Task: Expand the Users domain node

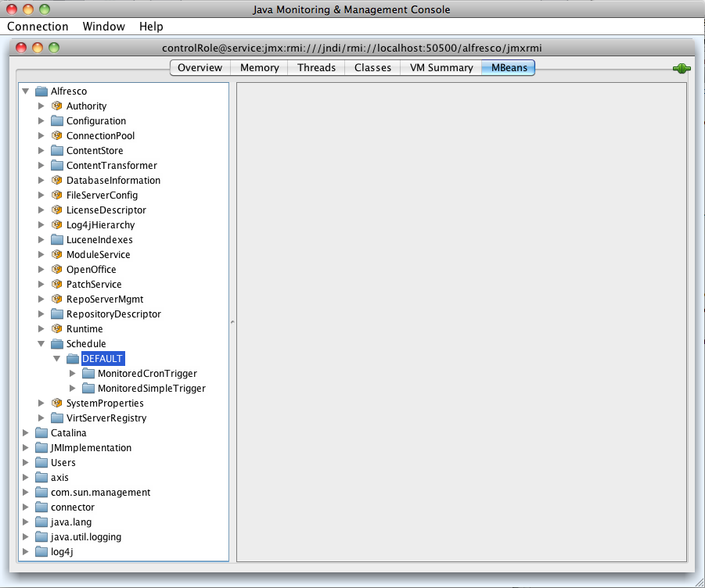Action: (26, 462)
